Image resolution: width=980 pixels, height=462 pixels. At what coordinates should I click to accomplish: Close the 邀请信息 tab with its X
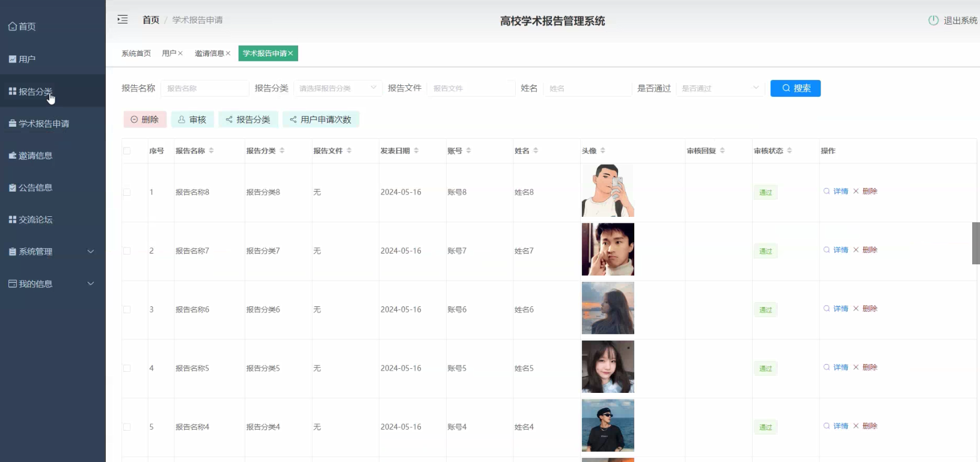pyautogui.click(x=228, y=53)
